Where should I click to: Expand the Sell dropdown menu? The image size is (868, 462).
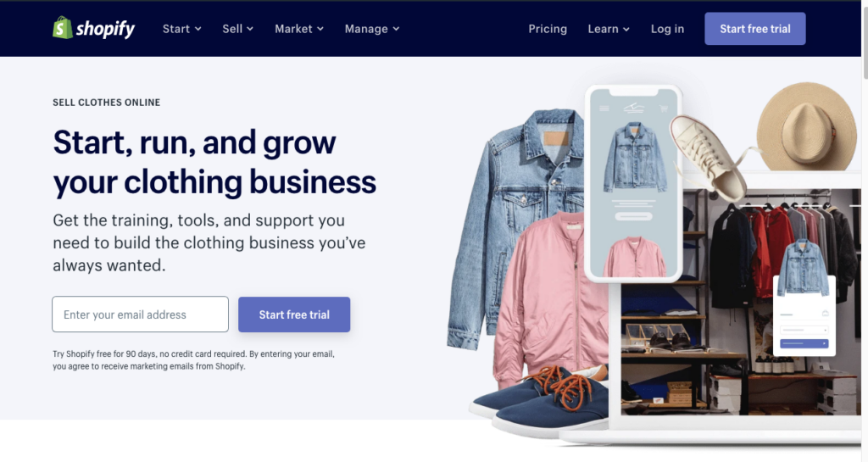coord(237,29)
